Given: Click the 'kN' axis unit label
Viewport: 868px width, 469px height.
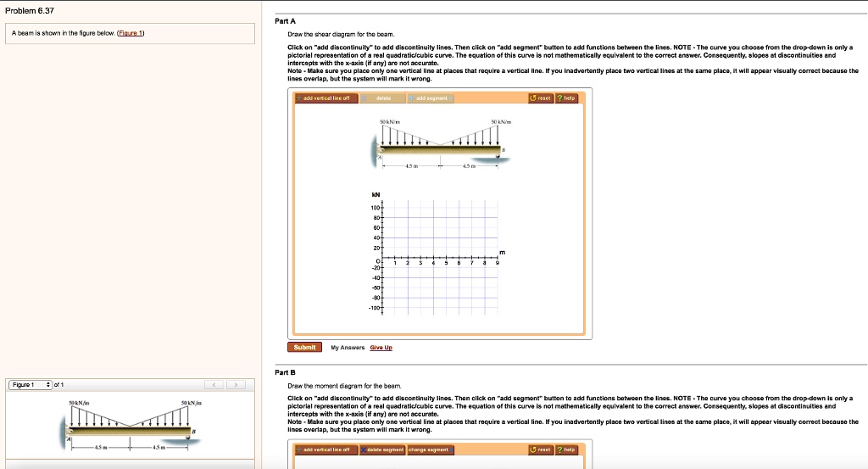Looking at the screenshot, I should click(x=376, y=194).
